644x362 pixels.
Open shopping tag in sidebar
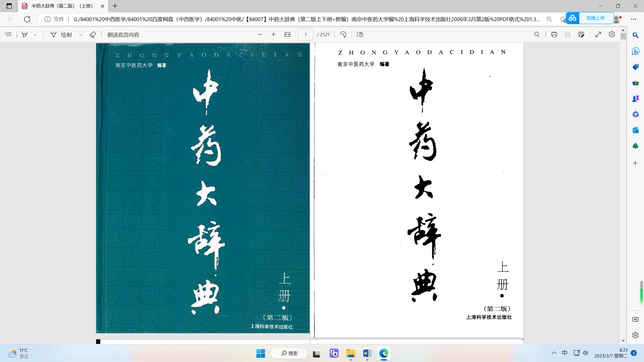(635, 67)
